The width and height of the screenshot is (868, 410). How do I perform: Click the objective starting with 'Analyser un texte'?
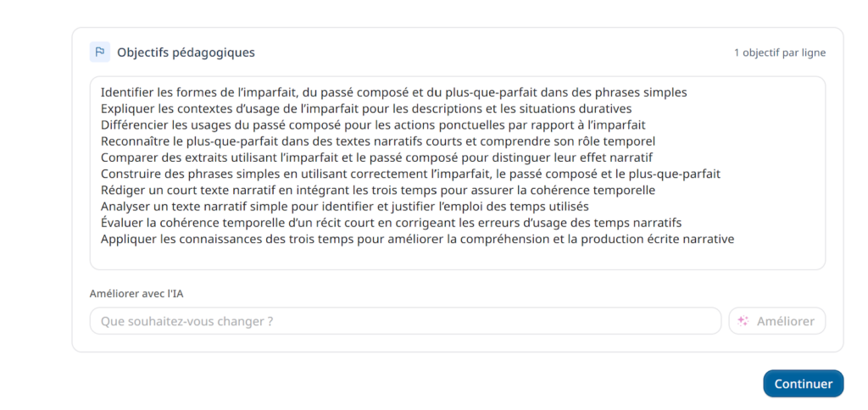pyautogui.click(x=344, y=206)
